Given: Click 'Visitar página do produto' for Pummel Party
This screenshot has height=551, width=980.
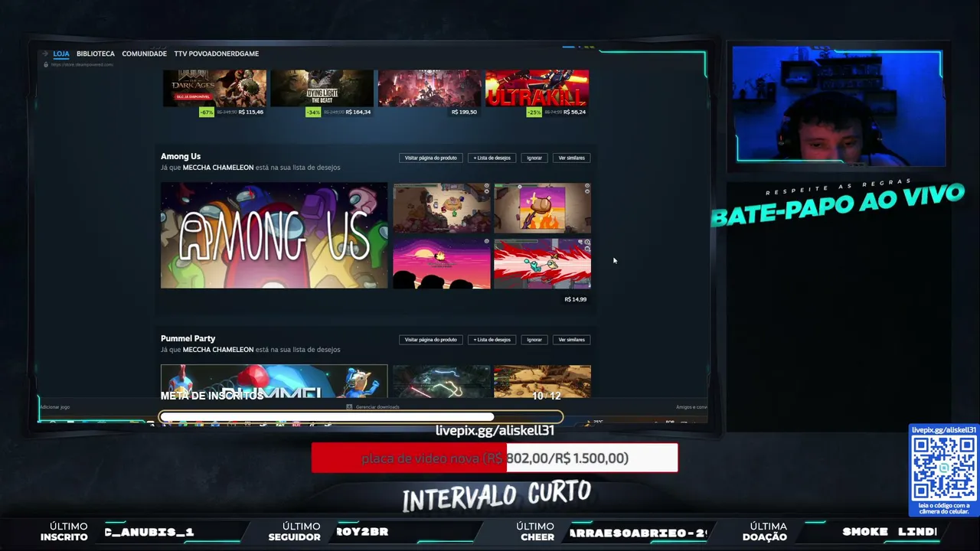Looking at the screenshot, I should pyautogui.click(x=430, y=340).
